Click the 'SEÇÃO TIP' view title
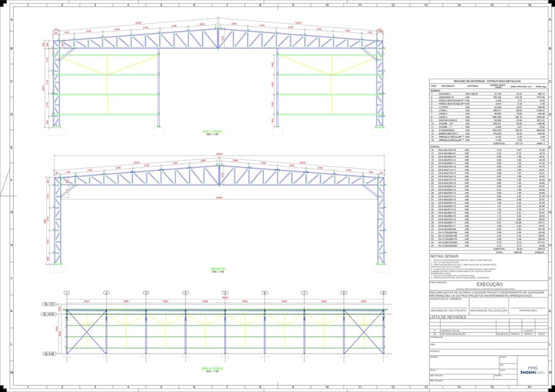Image resolution: width=555 pixels, height=392 pixels. pos(218,269)
